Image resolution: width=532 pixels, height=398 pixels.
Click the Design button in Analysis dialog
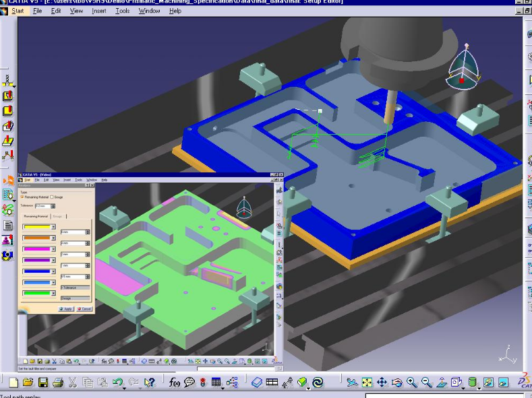pyautogui.click(x=76, y=298)
